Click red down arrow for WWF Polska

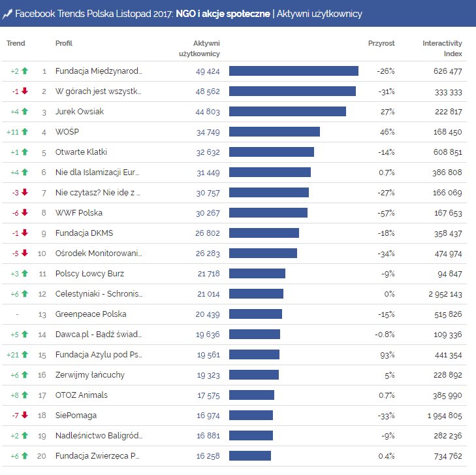coord(25,213)
